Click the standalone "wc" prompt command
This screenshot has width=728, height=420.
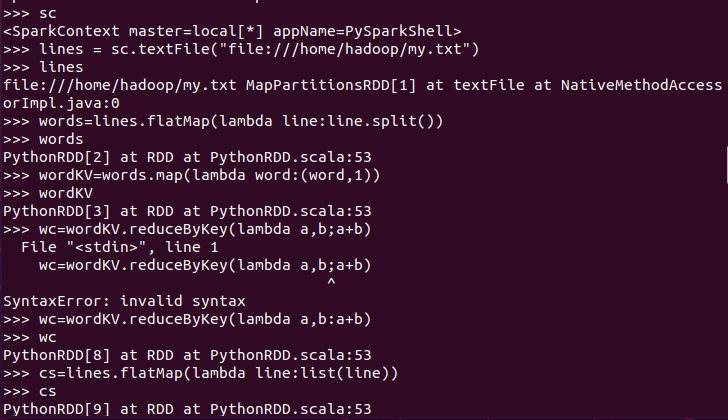point(46,337)
